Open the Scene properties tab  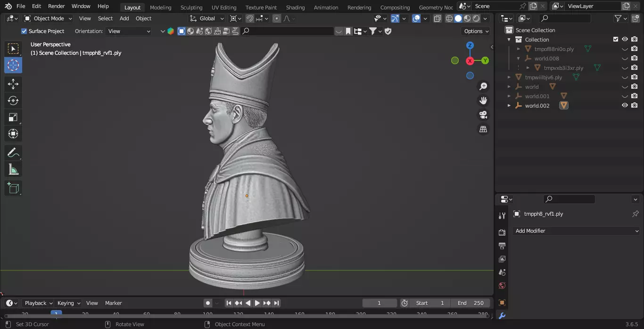[x=502, y=272]
